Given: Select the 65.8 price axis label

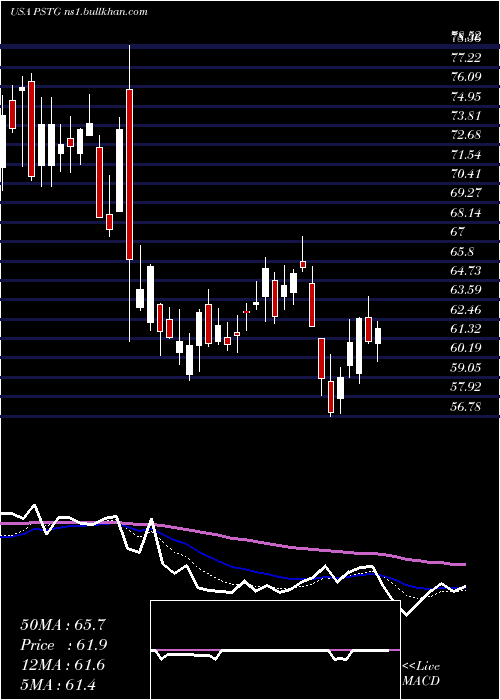Looking at the screenshot, I should [462, 252].
